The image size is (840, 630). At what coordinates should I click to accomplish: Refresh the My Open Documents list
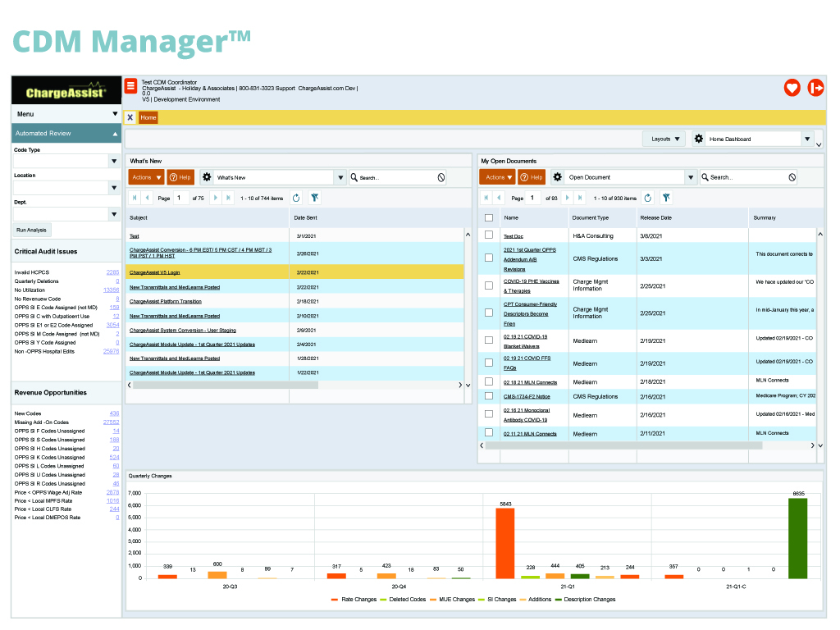point(648,198)
